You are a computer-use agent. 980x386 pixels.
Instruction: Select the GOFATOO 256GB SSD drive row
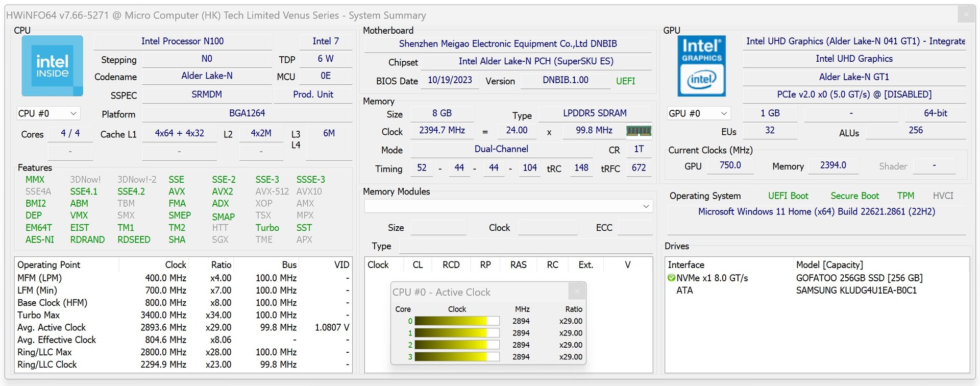tap(818, 278)
